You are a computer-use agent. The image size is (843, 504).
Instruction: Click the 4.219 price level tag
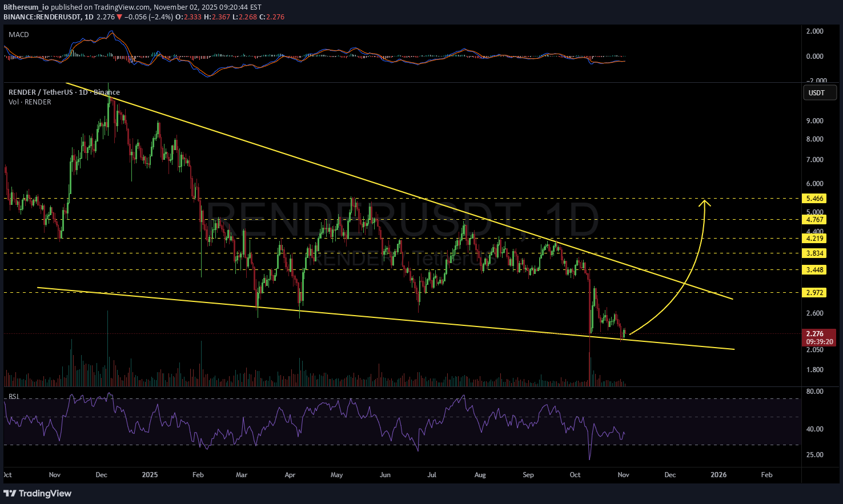pyautogui.click(x=814, y=238)
